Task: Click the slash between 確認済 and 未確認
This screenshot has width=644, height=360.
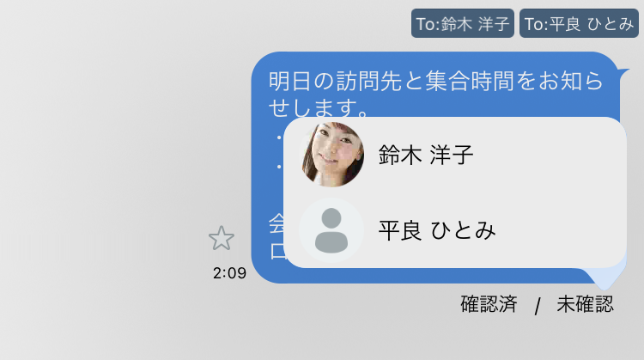Action: point(538,306)
